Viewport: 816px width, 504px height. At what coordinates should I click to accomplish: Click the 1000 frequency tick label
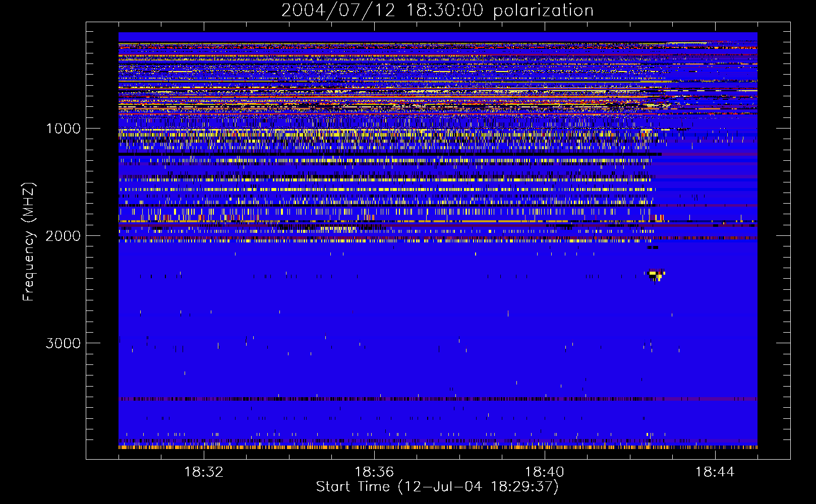(63, 129)
